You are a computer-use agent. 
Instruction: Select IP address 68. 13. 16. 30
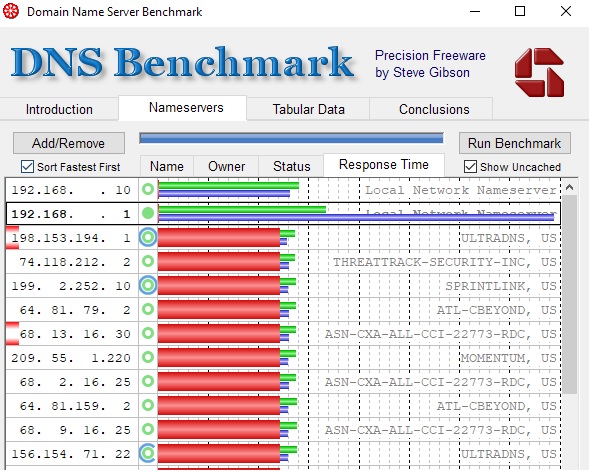point(75,334)
